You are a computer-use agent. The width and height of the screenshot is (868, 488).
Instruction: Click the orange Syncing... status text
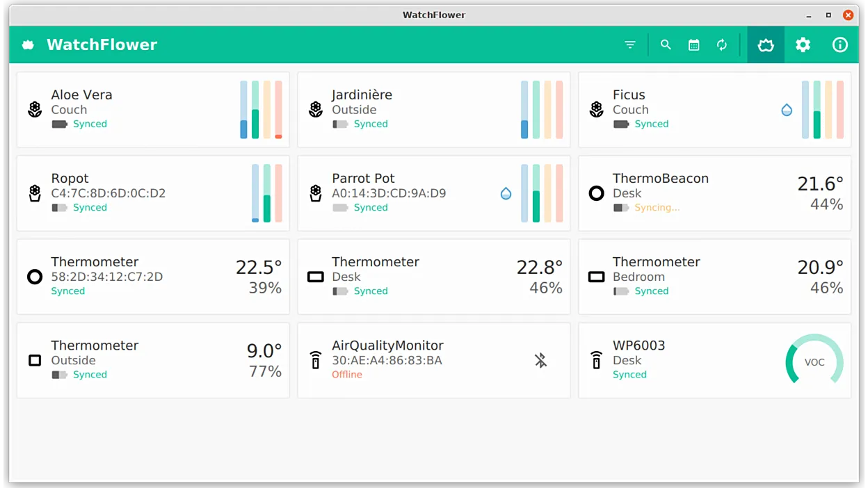pyautogui.click(x=657, y=208)
